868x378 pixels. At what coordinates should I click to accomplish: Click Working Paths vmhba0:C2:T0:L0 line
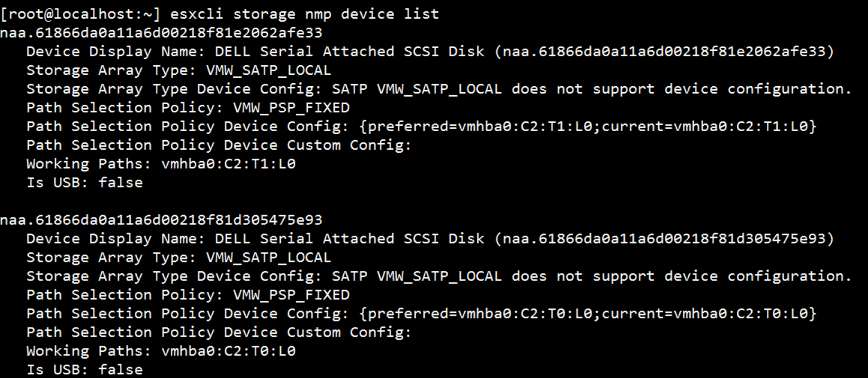click(161, 350)
